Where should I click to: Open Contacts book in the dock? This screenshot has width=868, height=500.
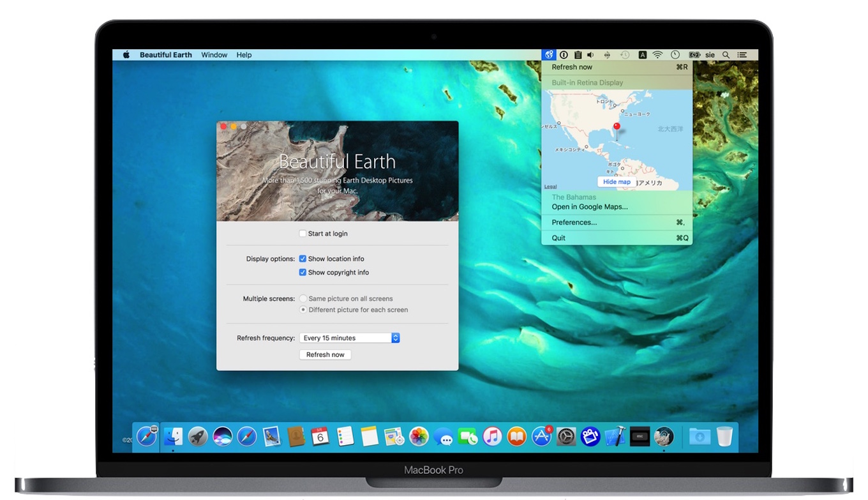coord(296,437)
